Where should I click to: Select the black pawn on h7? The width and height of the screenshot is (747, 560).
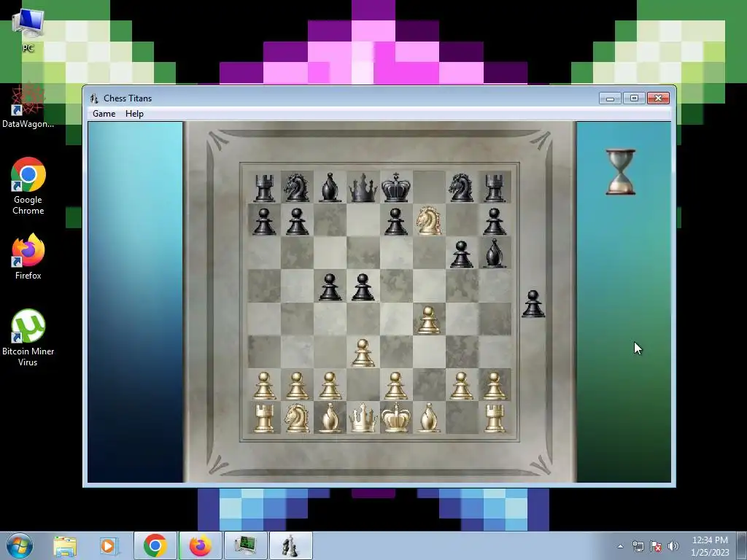click(x=495, y=222)
